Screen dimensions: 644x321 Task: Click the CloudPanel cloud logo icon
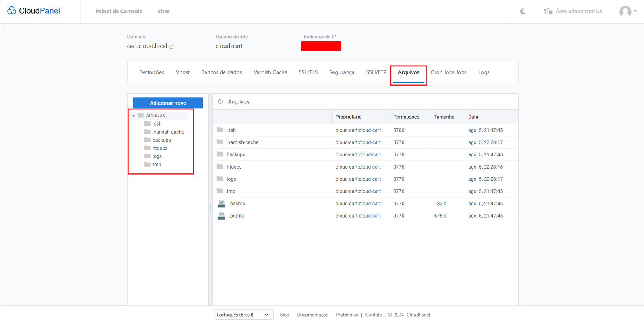[12, 11]
